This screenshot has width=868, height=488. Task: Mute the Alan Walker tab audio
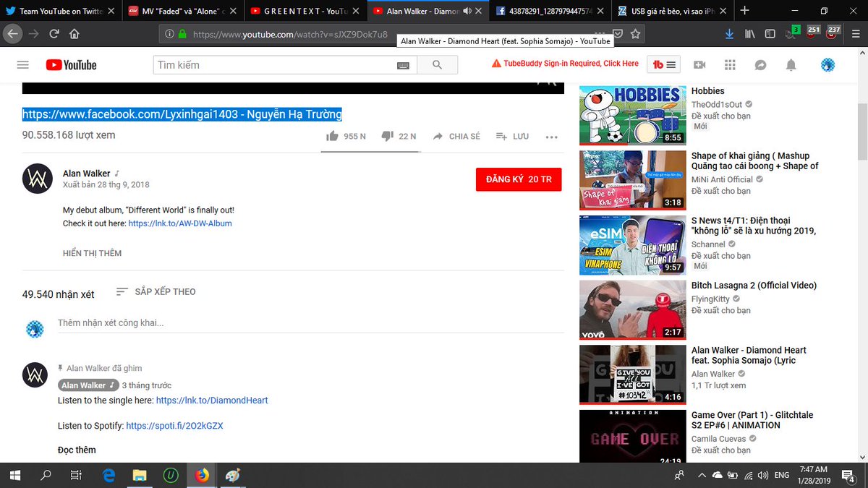click(x=467, y=11)
